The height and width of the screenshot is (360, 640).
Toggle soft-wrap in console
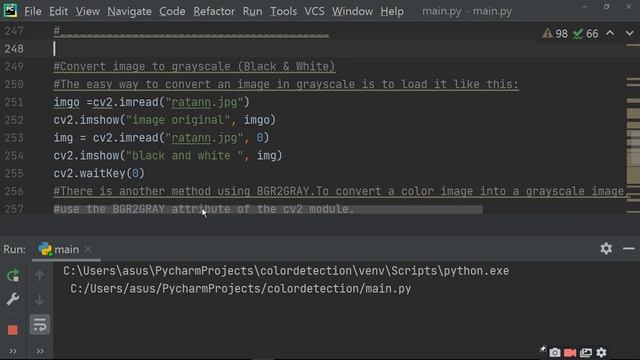[40, 325]
